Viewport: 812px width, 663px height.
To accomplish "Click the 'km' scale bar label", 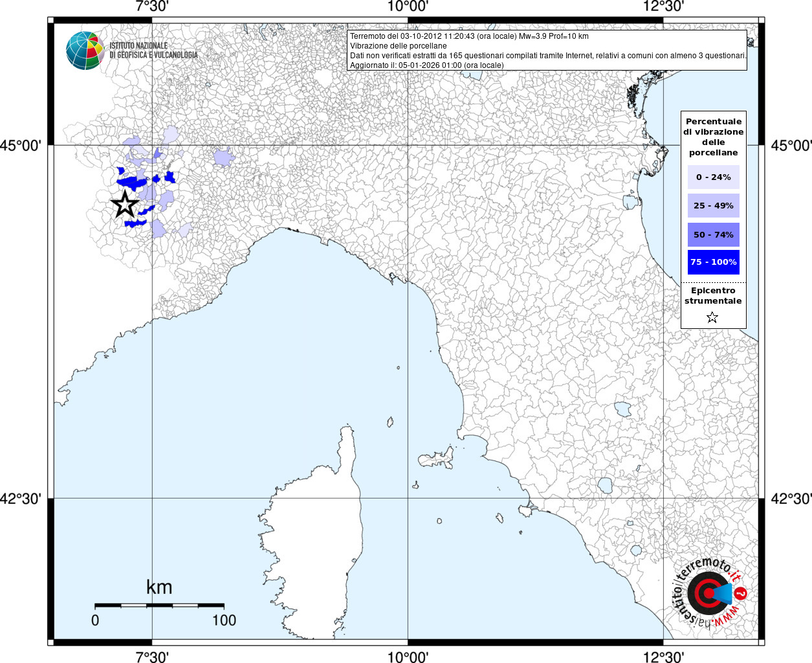I will 159,587.
